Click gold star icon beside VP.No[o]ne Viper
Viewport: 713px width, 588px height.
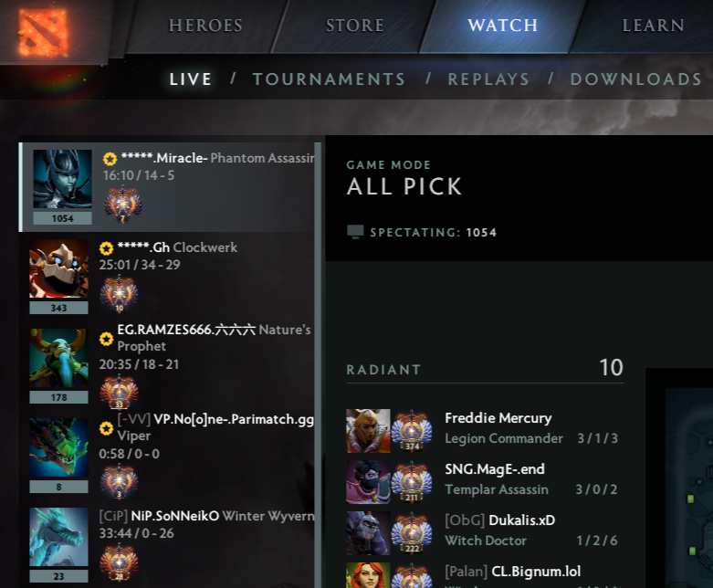tap(106, 428)
